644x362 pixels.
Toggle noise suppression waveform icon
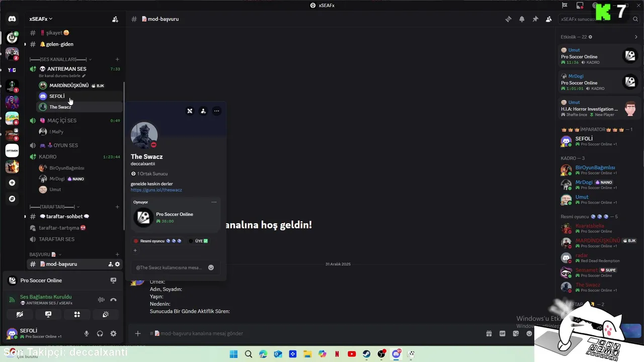tap(101, 300)
